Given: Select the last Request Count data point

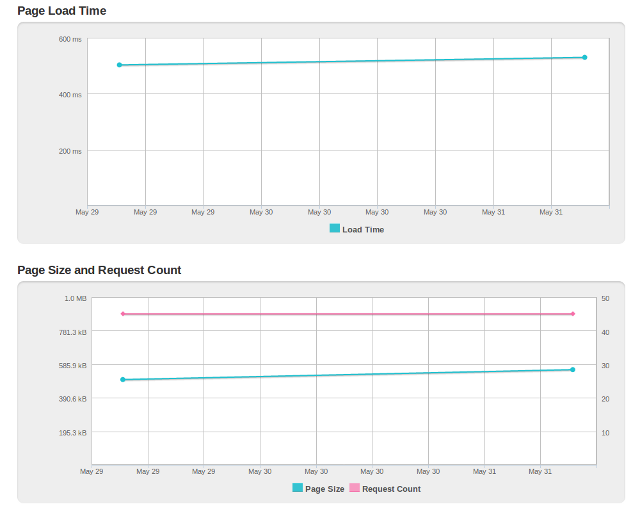Looking at the screenshot, I should point(573,314).
